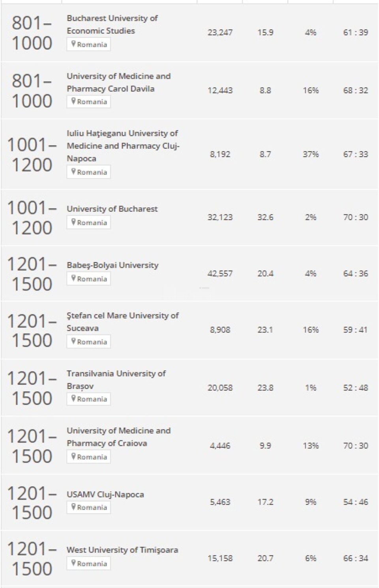
Task: Open the University of Bucharest page
Action: tap(112, 209)
